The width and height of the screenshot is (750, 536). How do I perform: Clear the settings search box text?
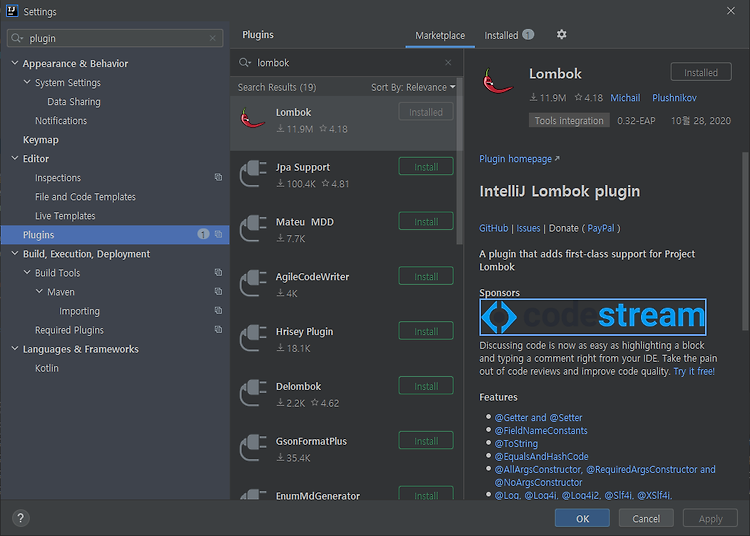pos(213,38)
